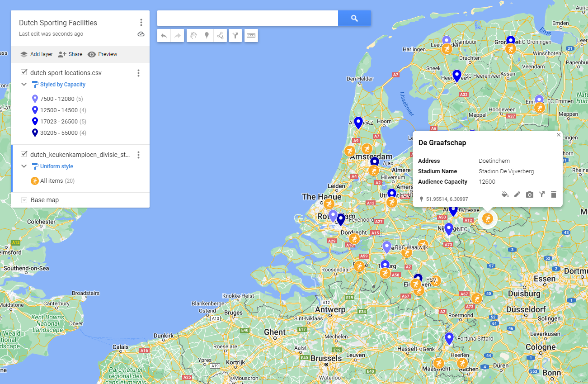
Task: Click the Redo arrow in toolbar
Action: 178,36
